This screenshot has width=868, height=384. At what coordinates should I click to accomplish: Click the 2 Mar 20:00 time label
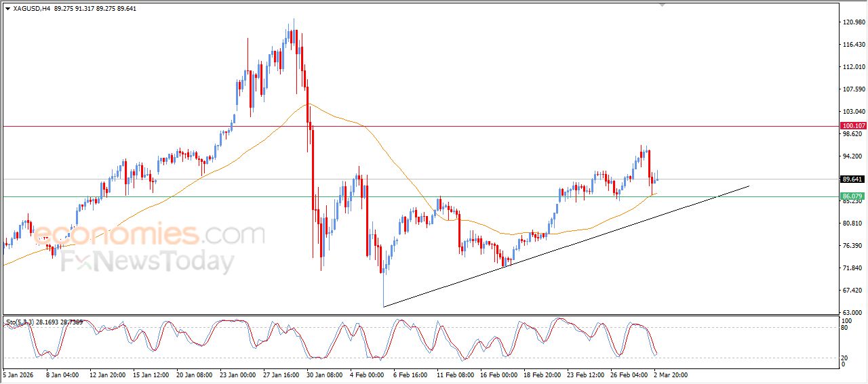(670, 374)
